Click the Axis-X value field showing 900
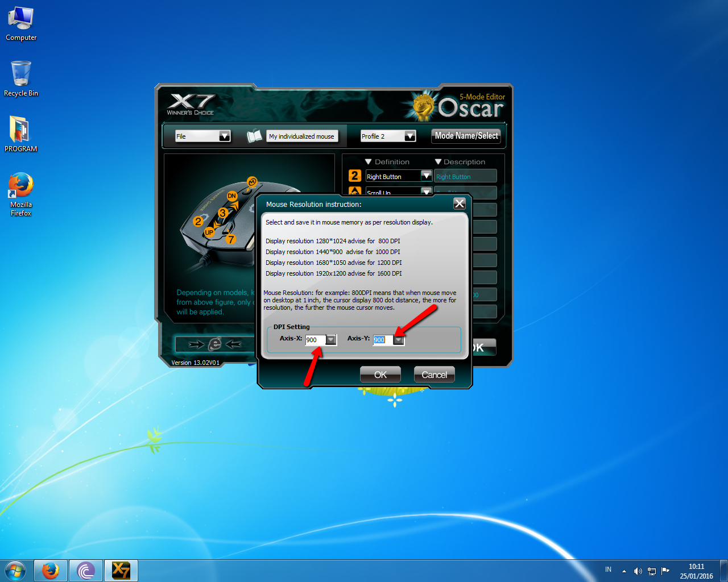This screenshot has height=582, width=728. 316,340
